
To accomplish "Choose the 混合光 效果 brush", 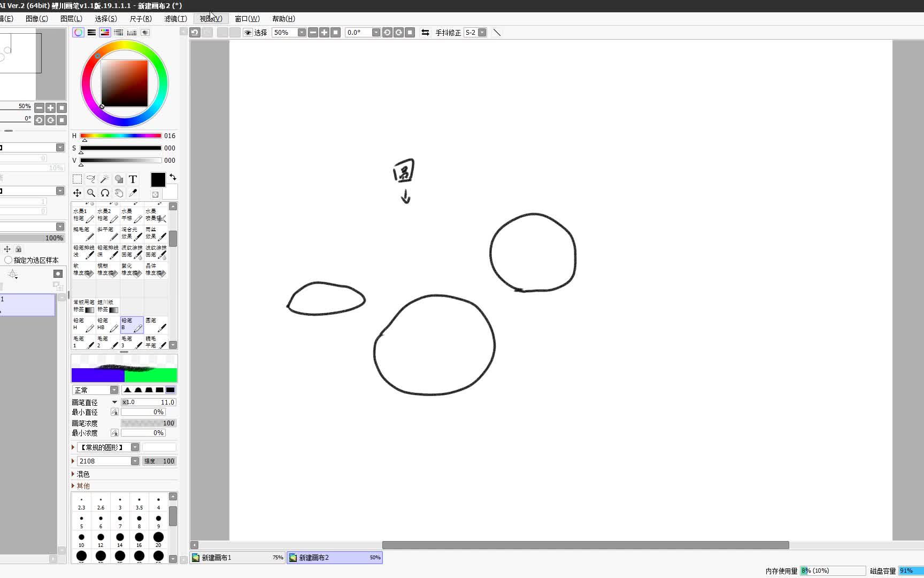I will point(132,233).
